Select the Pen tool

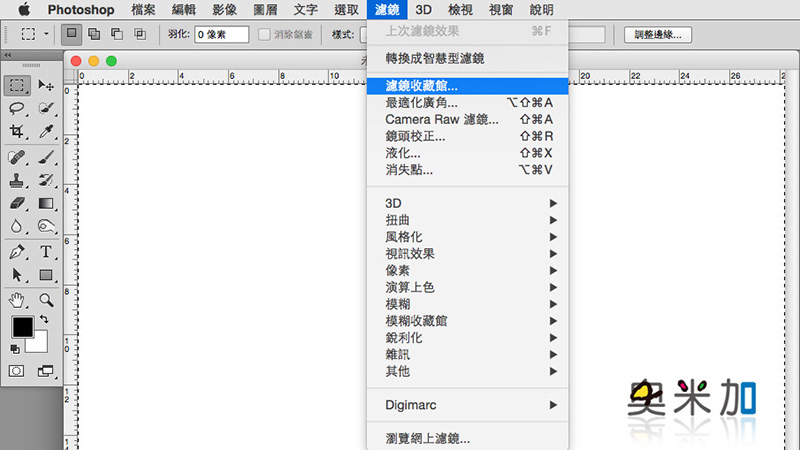click(x=17, y=252)
